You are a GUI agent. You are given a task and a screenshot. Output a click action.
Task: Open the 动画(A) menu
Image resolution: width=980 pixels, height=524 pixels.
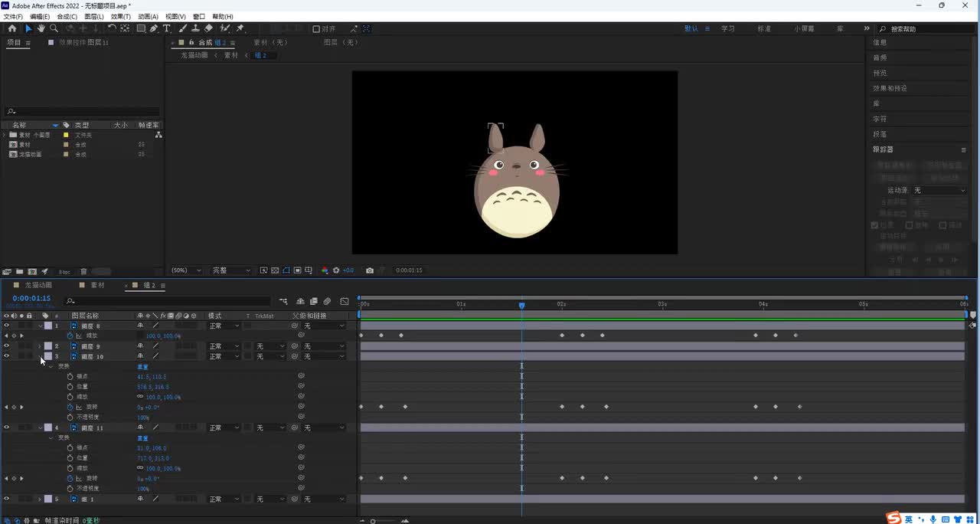coord(148,16)
